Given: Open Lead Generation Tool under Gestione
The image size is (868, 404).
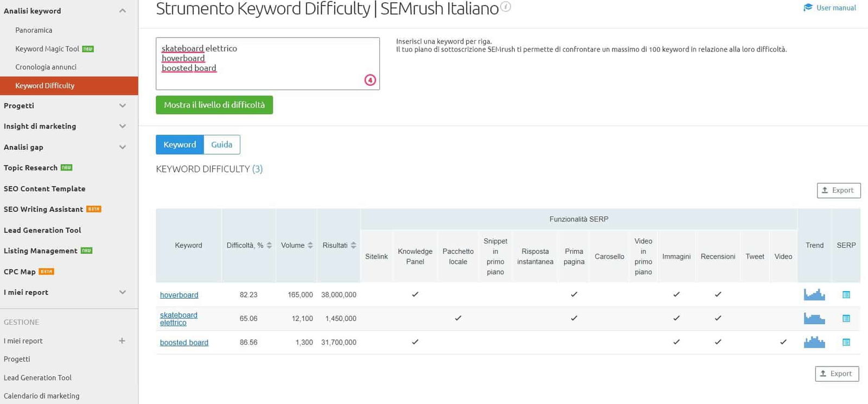Looking at the screenshot, I should pyautogui.click(x=37, y=378).
